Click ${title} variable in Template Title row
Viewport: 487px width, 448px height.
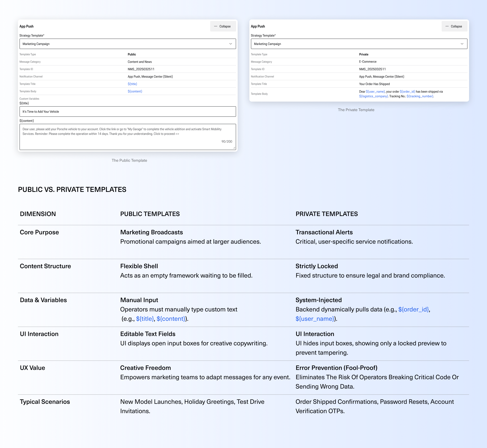tap(132, 84)
